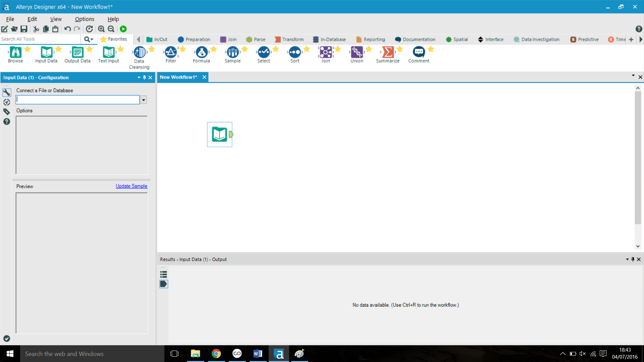Switch to the Preparation tool category
Image resolution: width=644 pixels, height=362 pixels.
coord(194,40)
